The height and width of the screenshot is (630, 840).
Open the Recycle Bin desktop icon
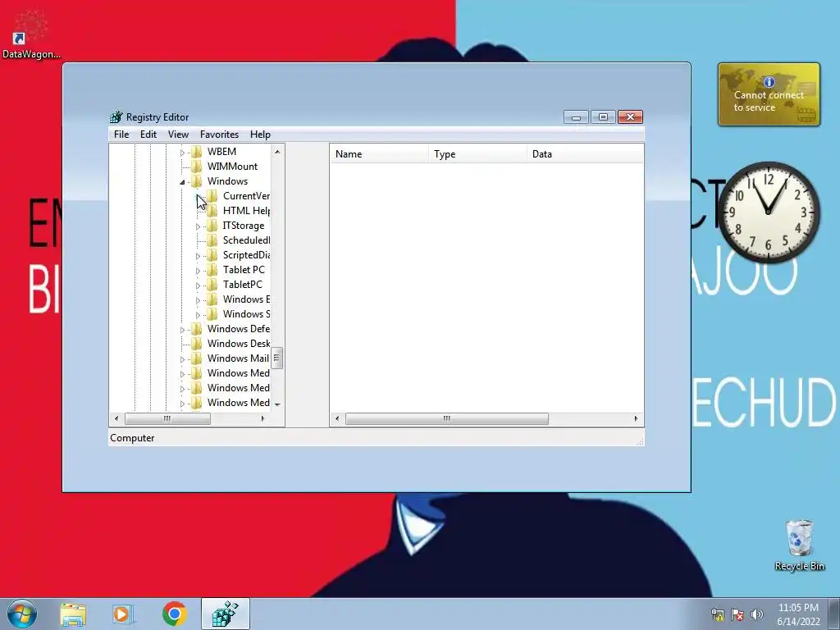click(799, 545)
